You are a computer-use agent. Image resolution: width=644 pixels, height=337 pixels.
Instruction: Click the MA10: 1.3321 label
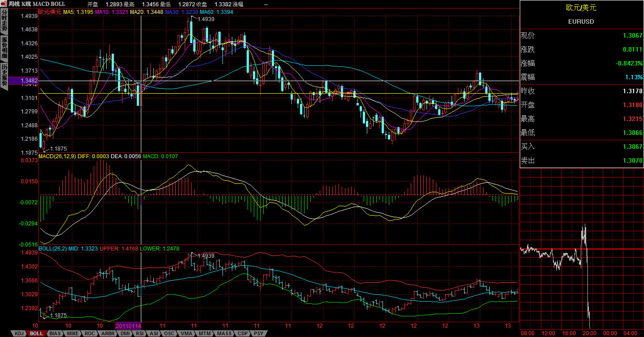pyautogui.click(x=111, y=12)
